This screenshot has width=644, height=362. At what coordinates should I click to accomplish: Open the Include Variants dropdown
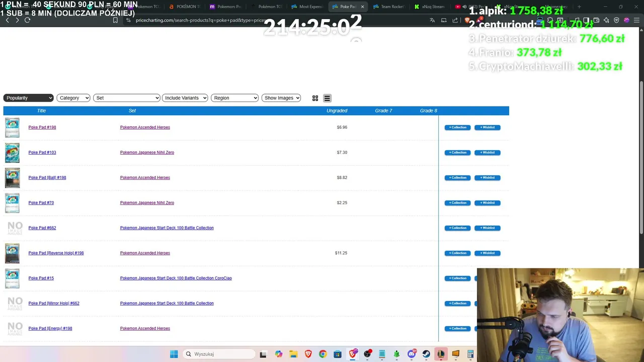click(185, 98)
